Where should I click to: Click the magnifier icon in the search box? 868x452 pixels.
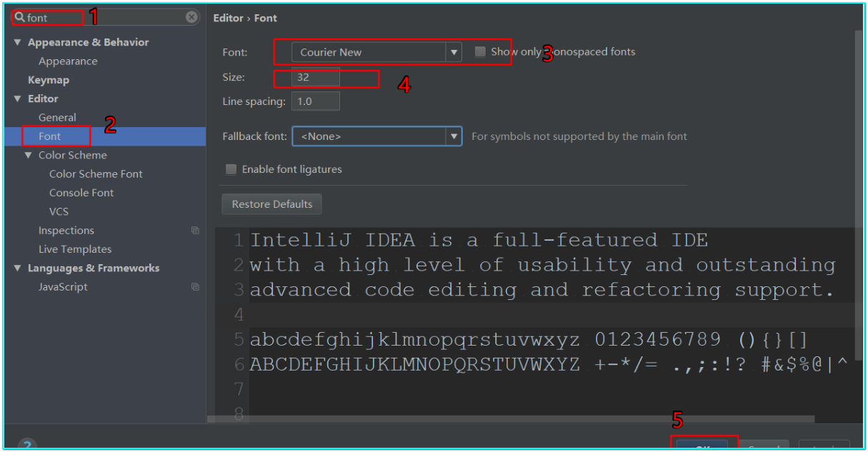pos(20,17)
